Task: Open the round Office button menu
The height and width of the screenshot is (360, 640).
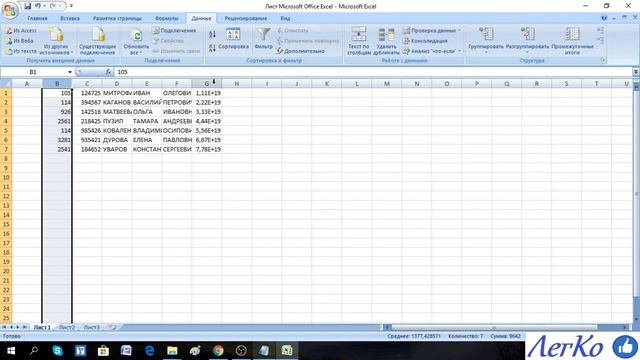Action: 10,10
